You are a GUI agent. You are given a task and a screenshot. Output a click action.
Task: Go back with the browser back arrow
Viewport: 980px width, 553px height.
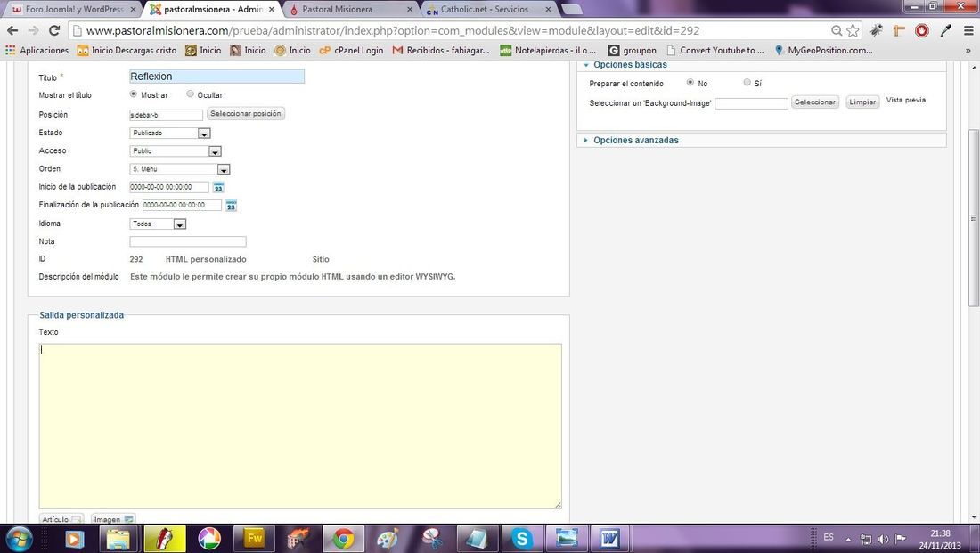(12, 30)
